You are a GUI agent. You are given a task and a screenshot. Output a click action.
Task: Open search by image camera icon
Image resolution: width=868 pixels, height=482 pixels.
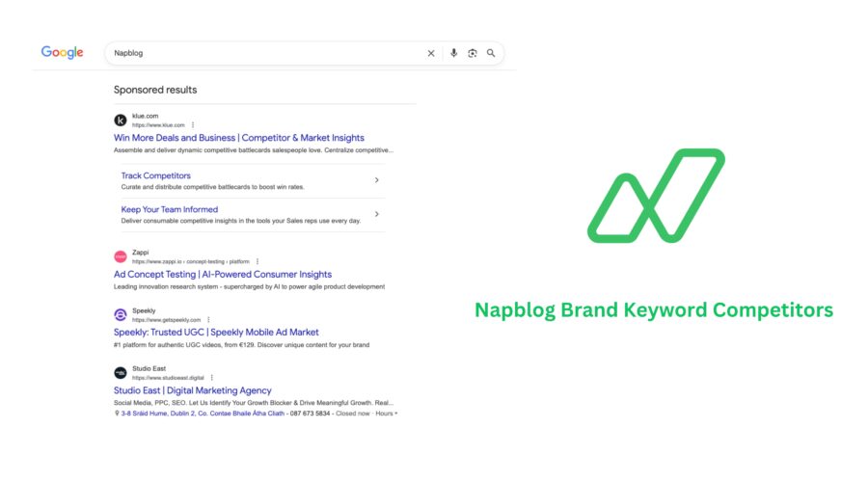(473, 53)
